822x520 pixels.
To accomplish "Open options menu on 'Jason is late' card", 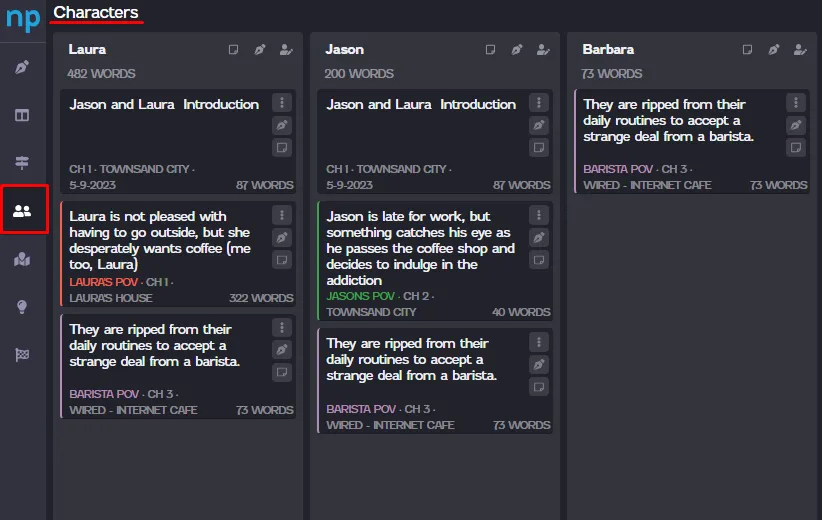I will [x=538, y=215].
